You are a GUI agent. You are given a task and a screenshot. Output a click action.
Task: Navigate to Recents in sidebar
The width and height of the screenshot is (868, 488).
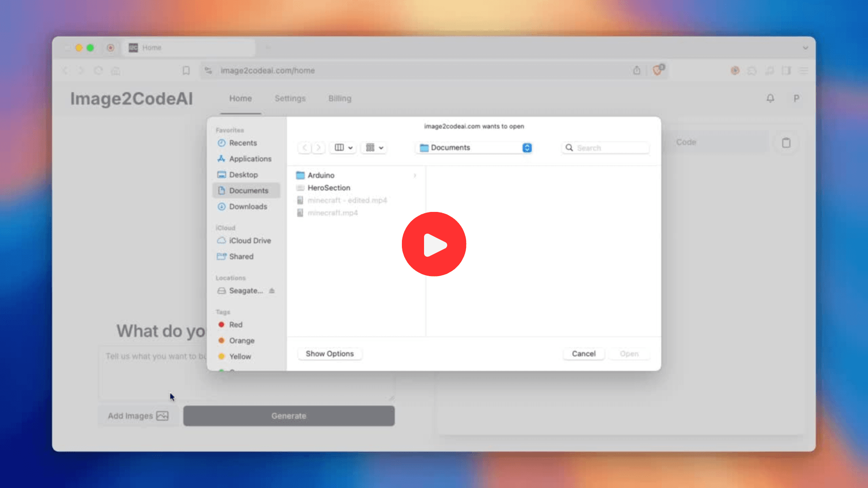pyautogui.click(x=243, y=143)
